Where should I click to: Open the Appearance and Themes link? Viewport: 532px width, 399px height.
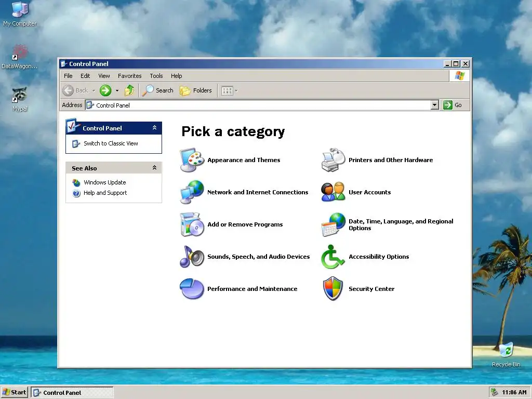(244, 160)
